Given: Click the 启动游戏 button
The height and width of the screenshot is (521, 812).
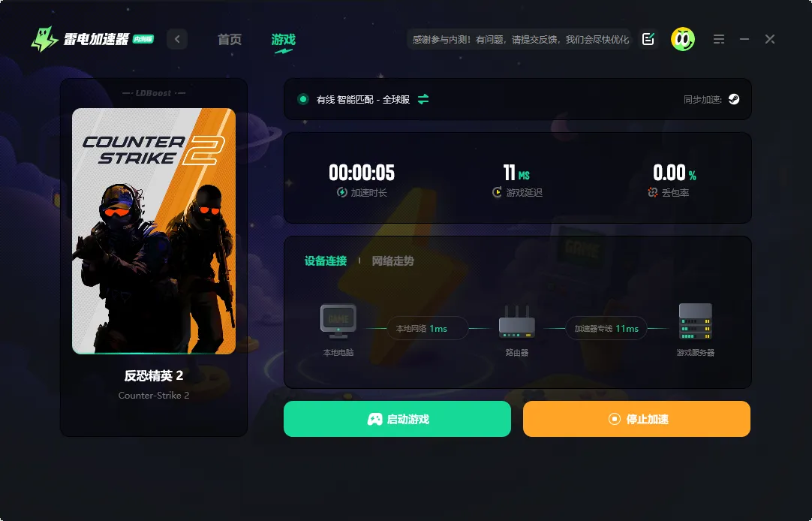Looking at the screenshot, I should [396, 419].
